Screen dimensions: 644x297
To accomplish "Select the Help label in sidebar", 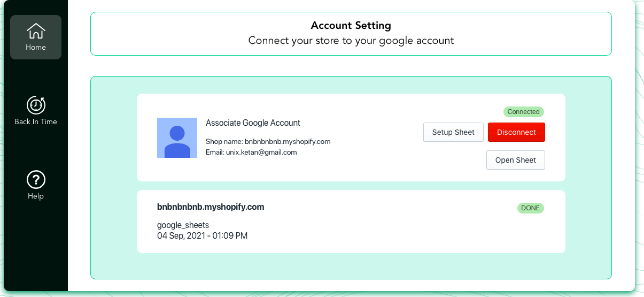I will pyautogui.click(x=36, y=196).
